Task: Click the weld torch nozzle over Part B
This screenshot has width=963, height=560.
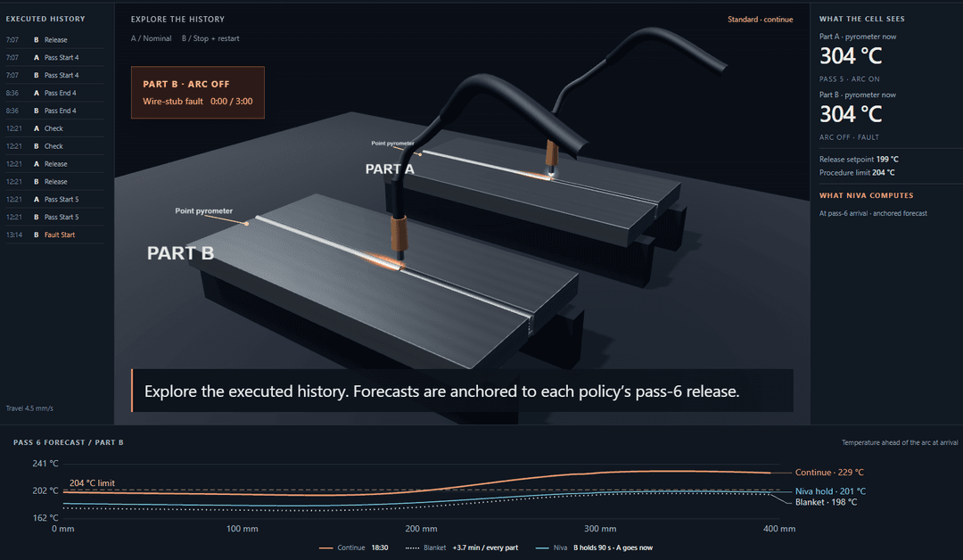Action: pos(399,238)
